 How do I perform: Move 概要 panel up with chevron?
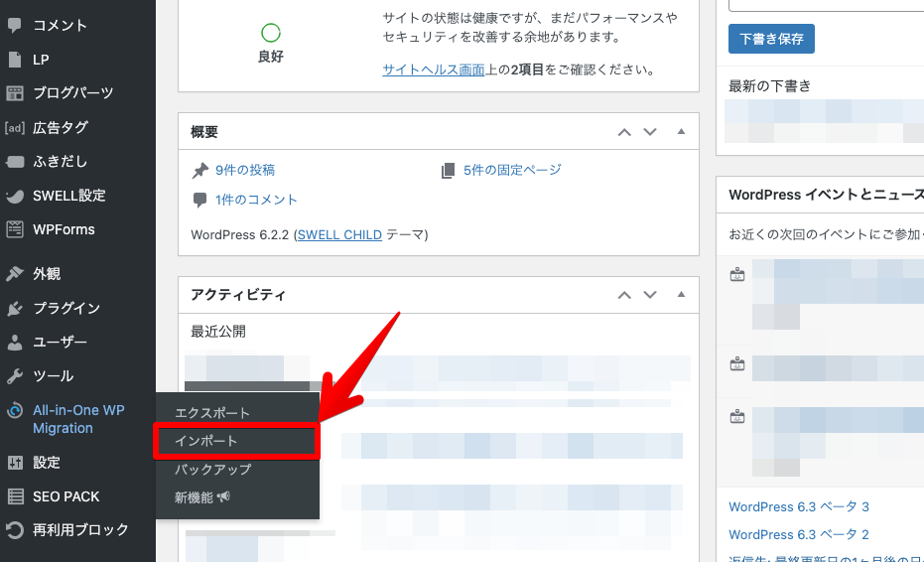coord(624,132)
